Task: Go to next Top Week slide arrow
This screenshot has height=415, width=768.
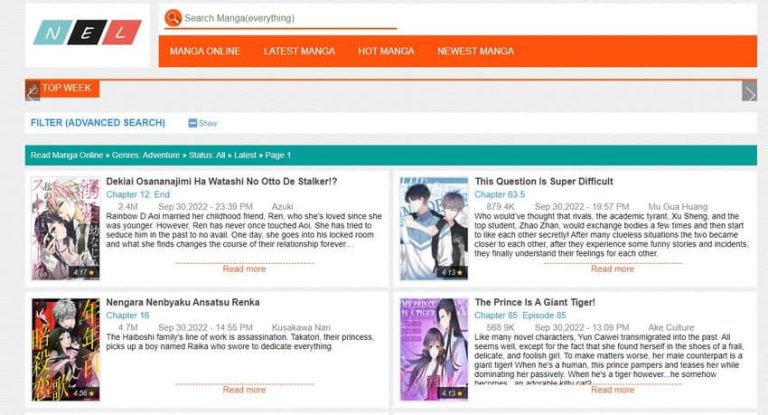Action: point(749,91)
